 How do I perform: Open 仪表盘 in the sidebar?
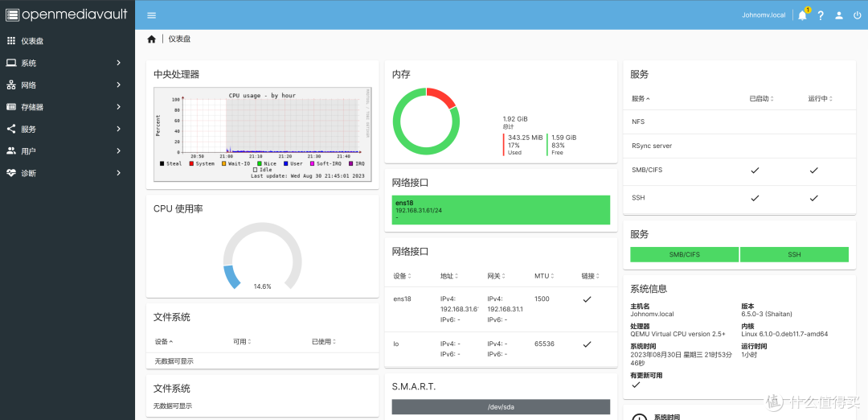click(68, 41)
